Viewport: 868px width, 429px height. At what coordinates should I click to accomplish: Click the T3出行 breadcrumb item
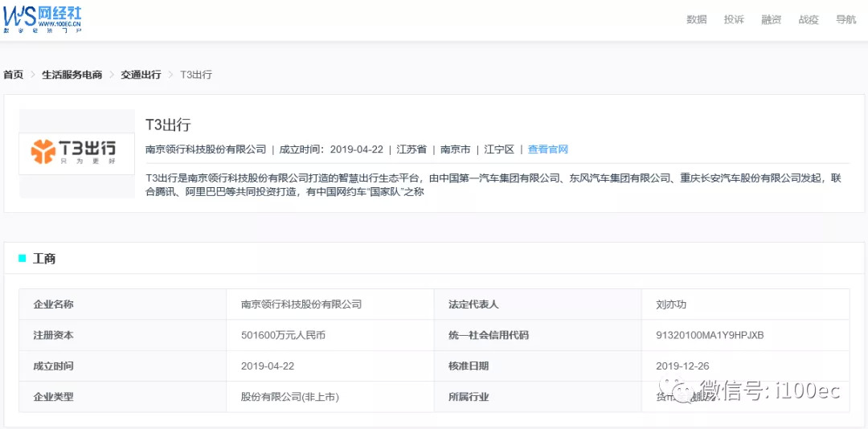pyautogui.click(x=196, y=75)
